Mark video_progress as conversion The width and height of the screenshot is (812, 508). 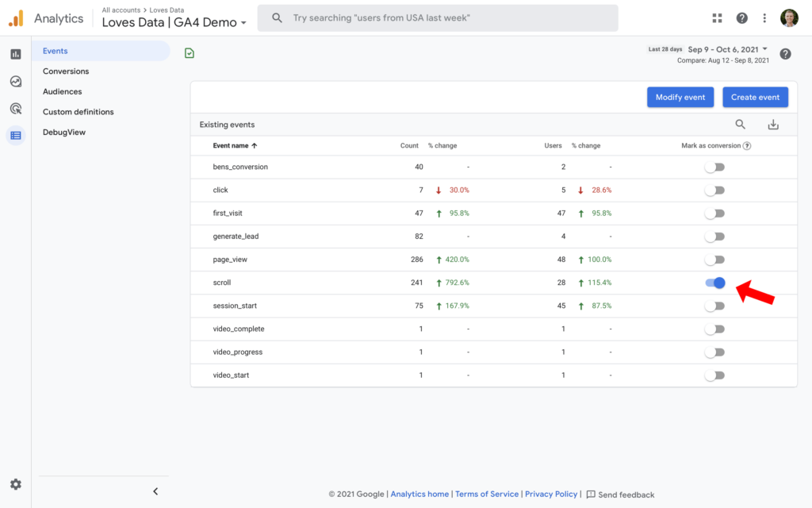tap(714, 352)
